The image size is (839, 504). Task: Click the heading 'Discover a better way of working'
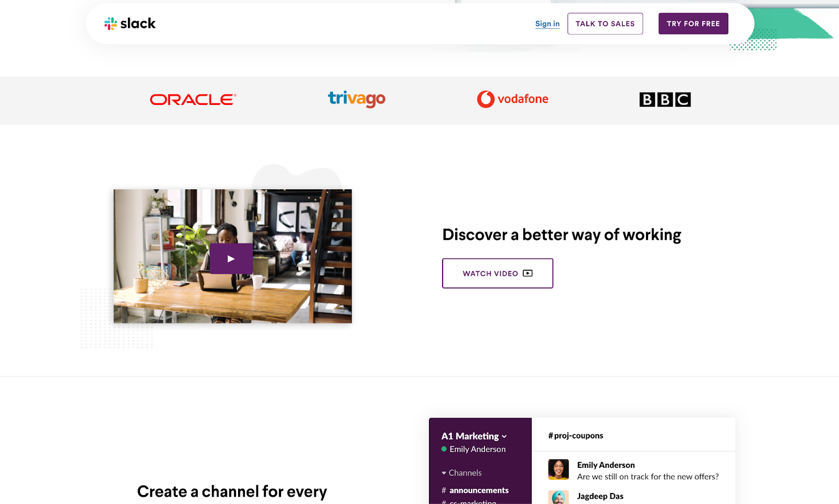[x=562, y=235]
